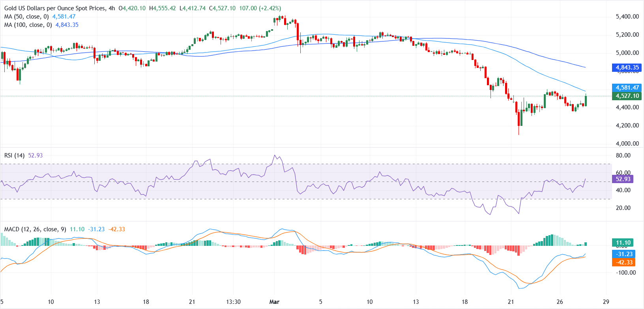Click the Gold US Dollars per Ounce chart title
644x309 pixels.
(x=55, y=8)
